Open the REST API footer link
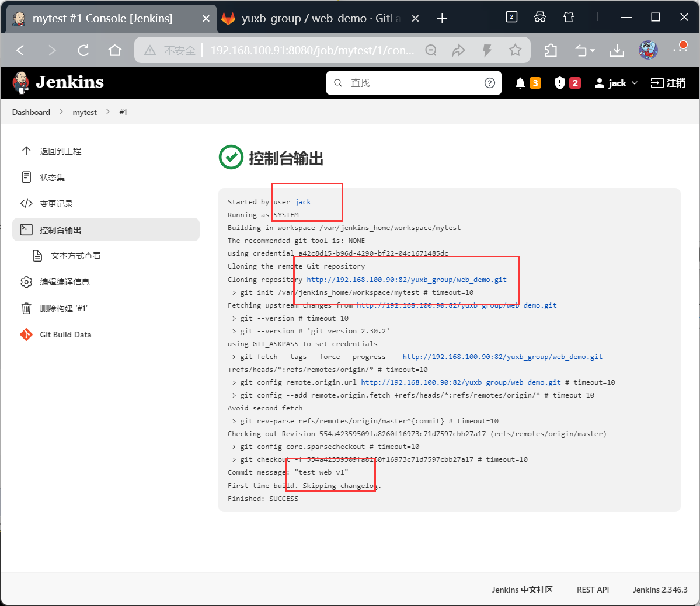This screenshot has width=700, height=606. pyautogui.click(x=593, y=590)
